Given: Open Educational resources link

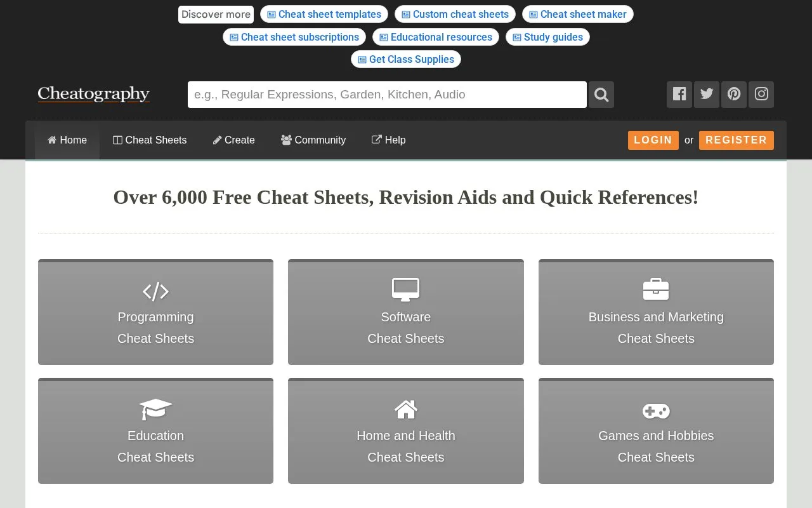Looking at the screenshot, I should 436,37.
